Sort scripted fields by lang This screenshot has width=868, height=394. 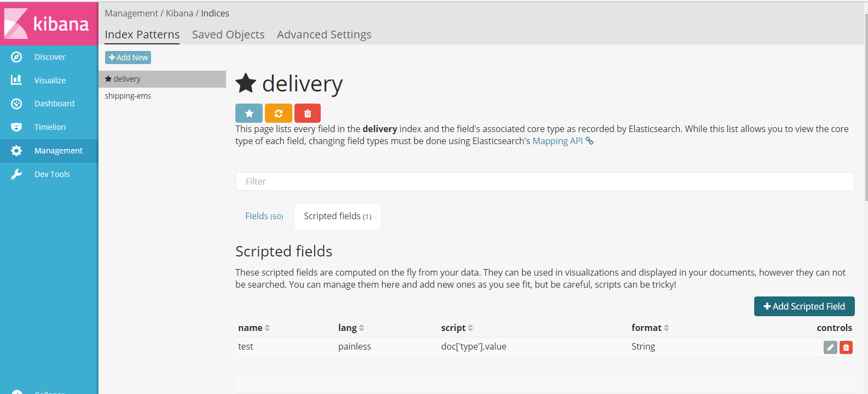pos(361,328)
